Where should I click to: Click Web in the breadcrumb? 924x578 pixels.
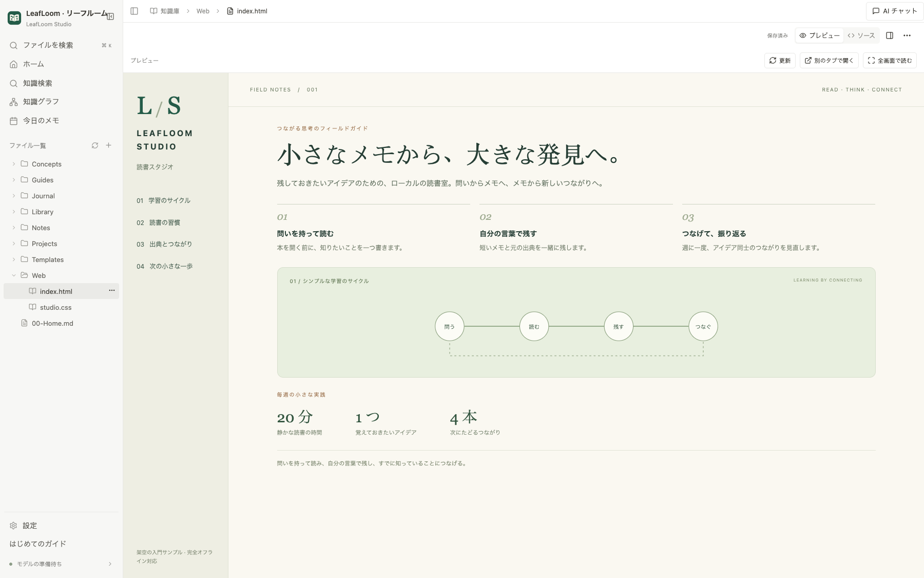[x=203, y=11]
